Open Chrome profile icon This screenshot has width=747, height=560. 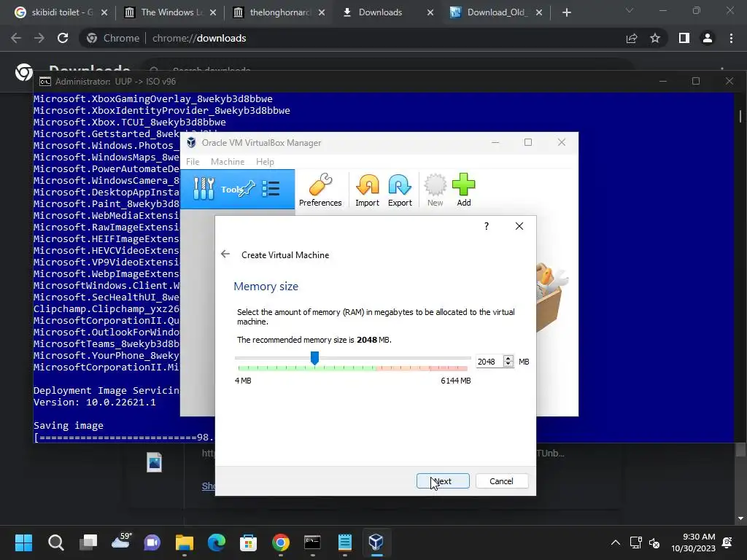(708, 38)
